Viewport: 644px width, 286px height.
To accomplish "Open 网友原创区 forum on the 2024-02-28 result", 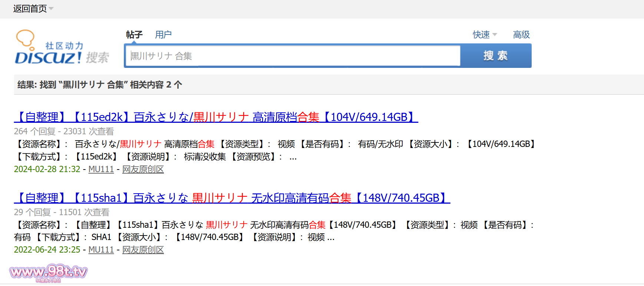I will click(143, 170).
